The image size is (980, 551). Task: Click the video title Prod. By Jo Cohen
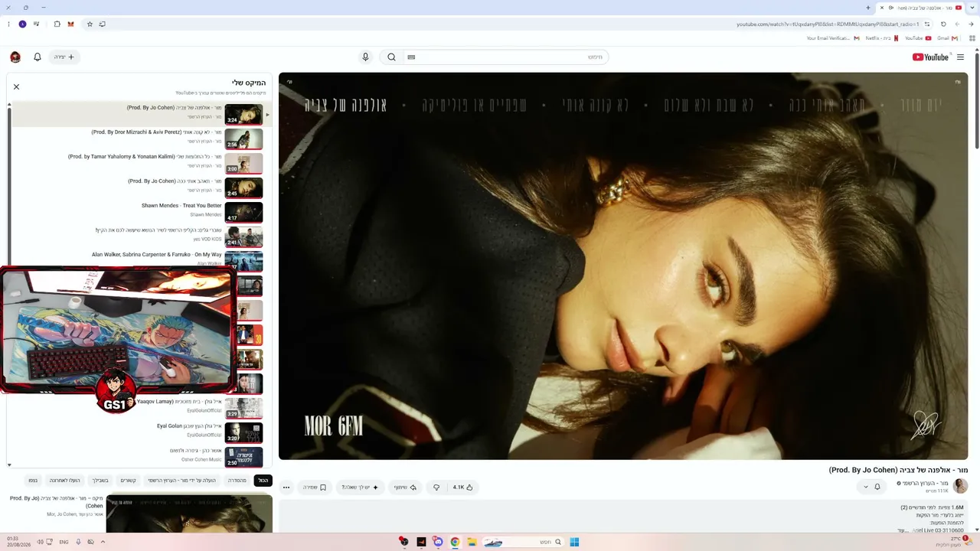pos(898,470)
